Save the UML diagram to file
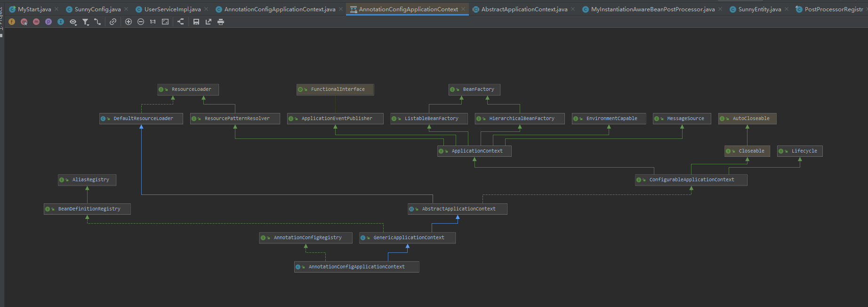 [x=196, y=22]
